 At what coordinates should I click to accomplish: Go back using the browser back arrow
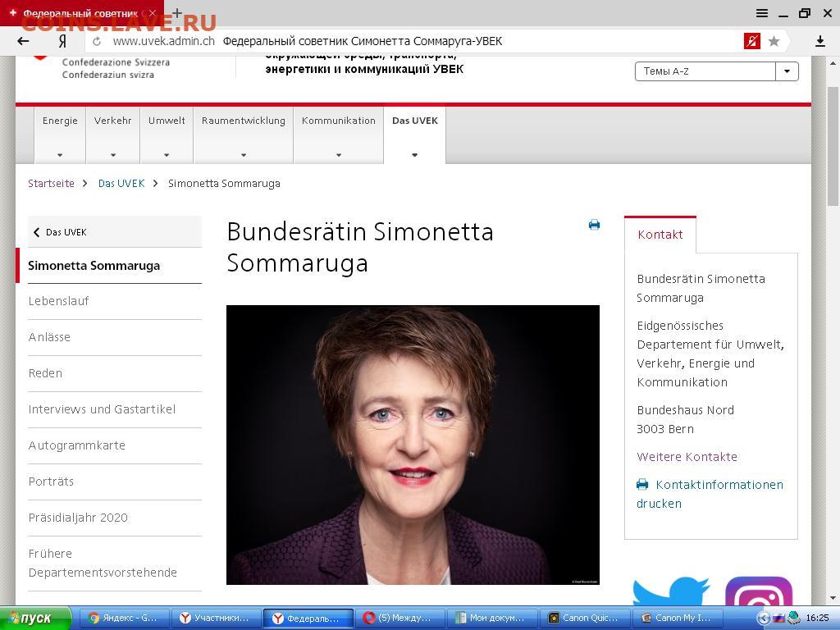pyautogui.click(x=23, y=41)
